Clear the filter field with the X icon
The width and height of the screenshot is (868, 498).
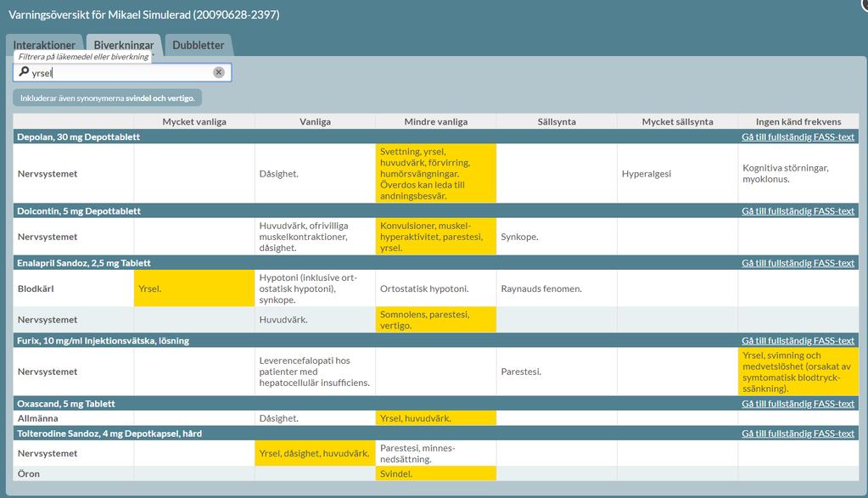219,72
